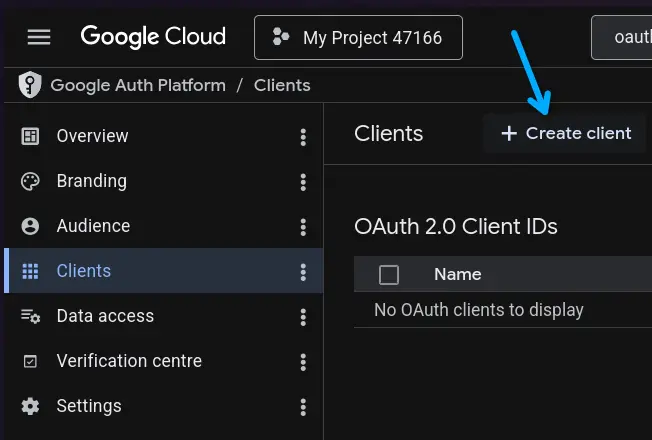Click the Audience person icon
This screenshot has width=652, height=440.
coord(30,226)
